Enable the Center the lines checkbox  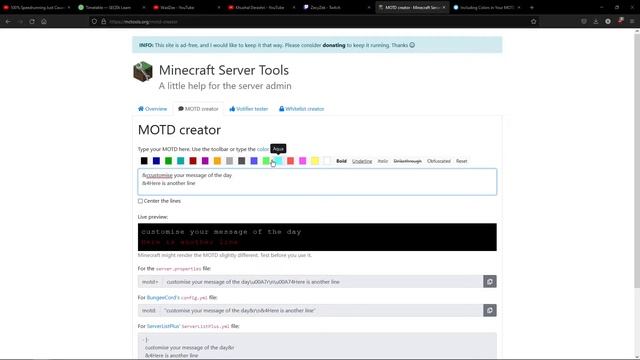click(x=140, y=201)
